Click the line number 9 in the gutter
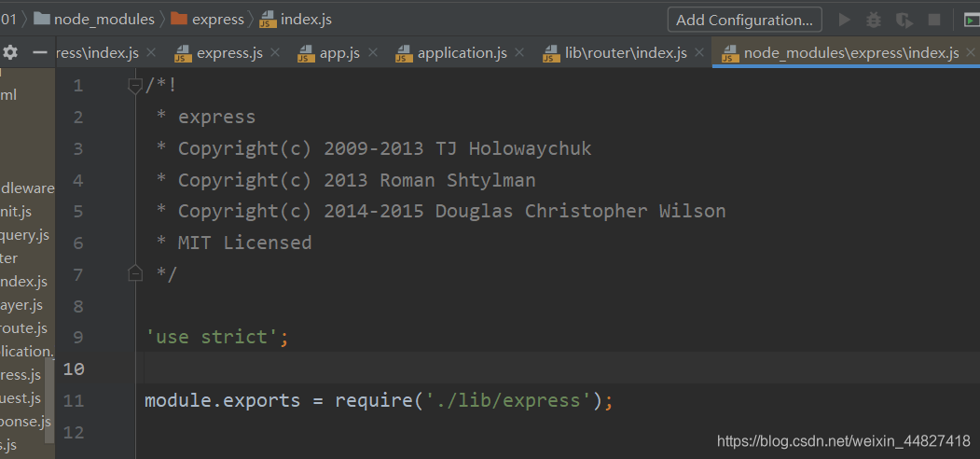This screenshot has width=980, height=459. pos(77,338)
